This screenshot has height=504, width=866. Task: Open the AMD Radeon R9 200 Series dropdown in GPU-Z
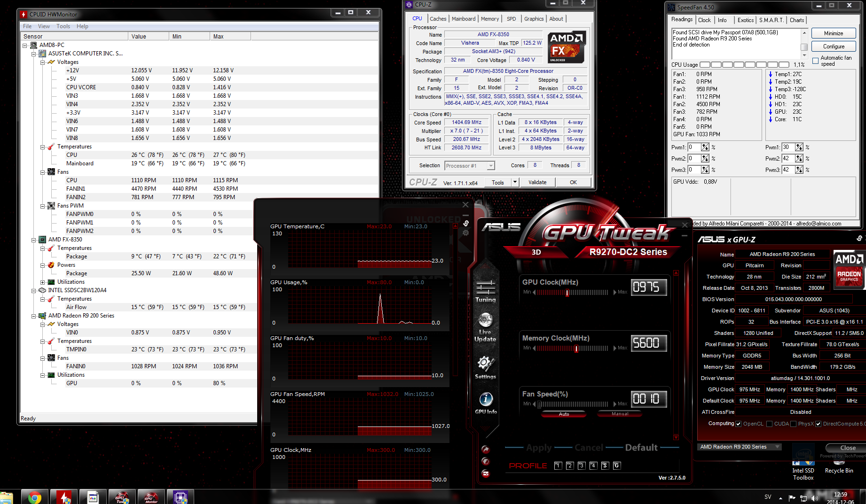coord(740,447)
